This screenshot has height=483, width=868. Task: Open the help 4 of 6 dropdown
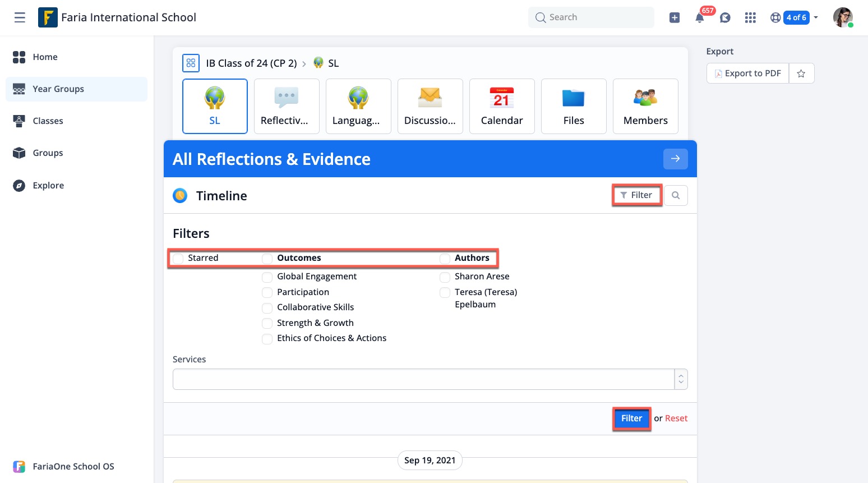click(x=795, y=18)
